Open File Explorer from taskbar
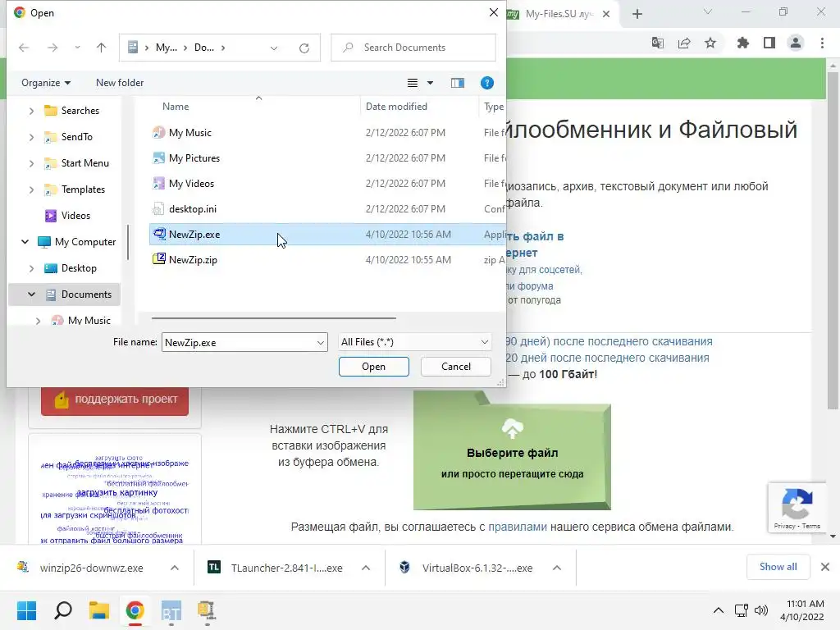840x630 pixels. click(99, 610)
